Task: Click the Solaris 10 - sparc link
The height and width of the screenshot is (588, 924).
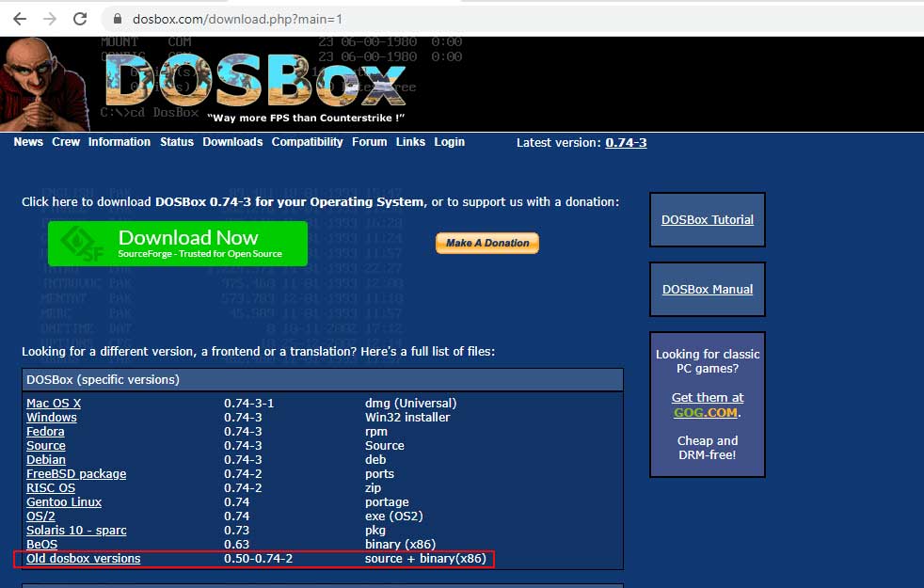Action: coord(76,531)
